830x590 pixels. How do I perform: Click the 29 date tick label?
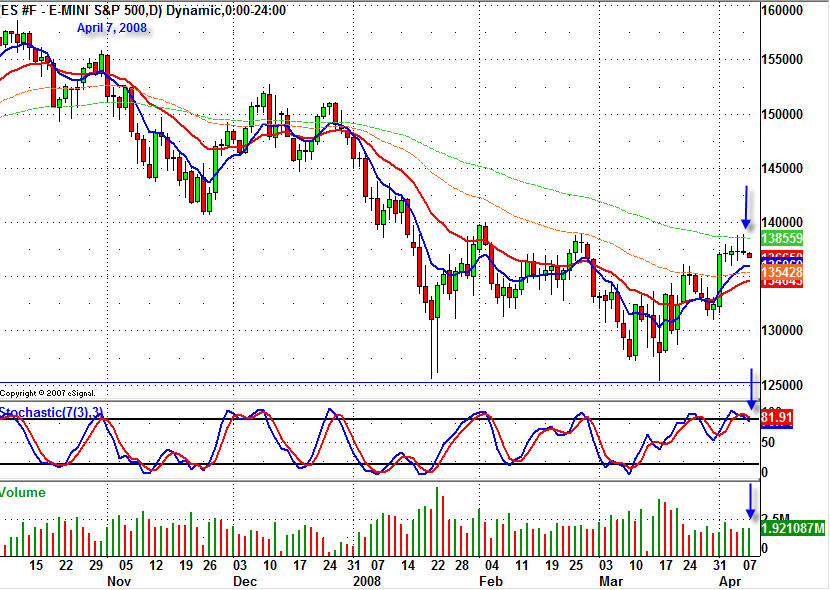click(96, 565)
